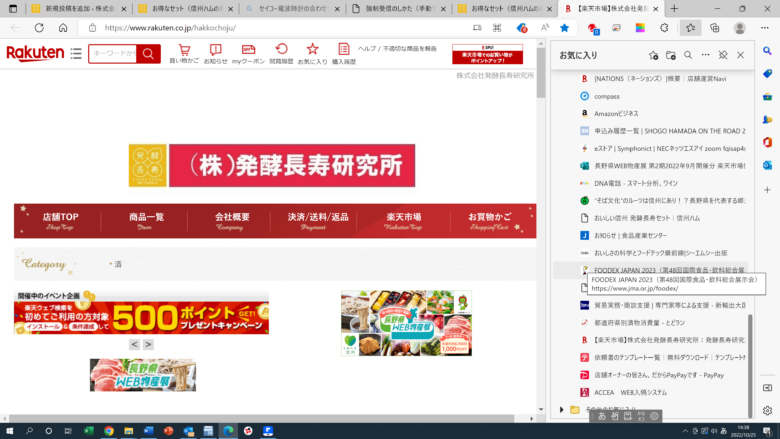Search favorites using the magnifier icon
The image size is (780, 439).
[688, 55]
